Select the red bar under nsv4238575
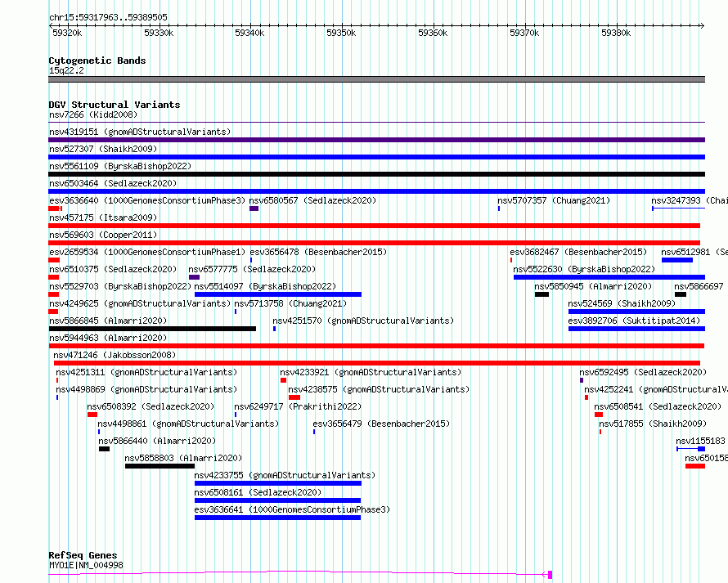728x583 pixels. click(294, 397)
